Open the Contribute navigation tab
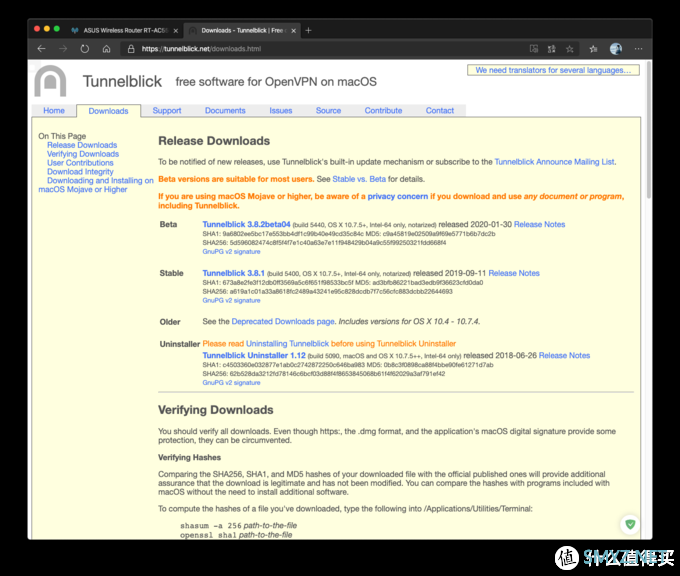The height and width of the screenshot is (576, 680). [x=383, y=111]
